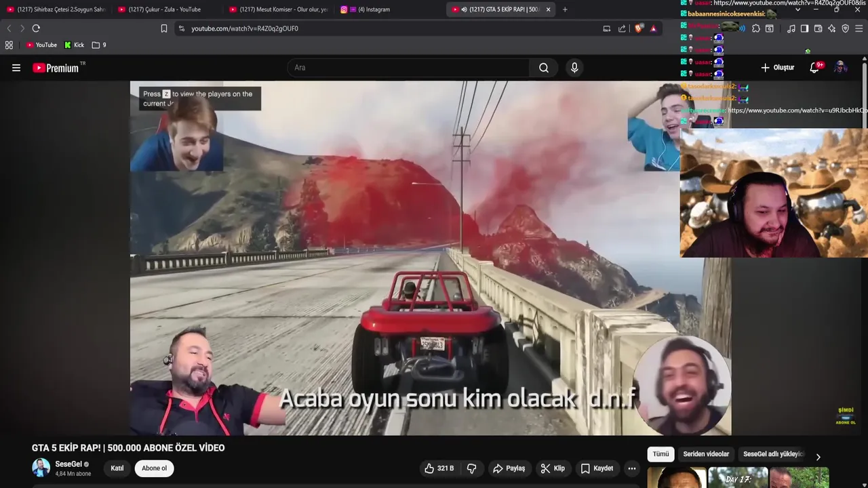Open Kick bookmark in bookmarks bar
The width and height of the screenshot is (868, 488).
point(74,45)
